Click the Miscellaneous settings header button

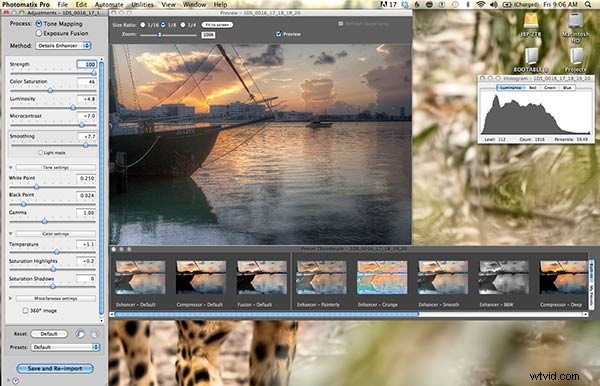56,298
